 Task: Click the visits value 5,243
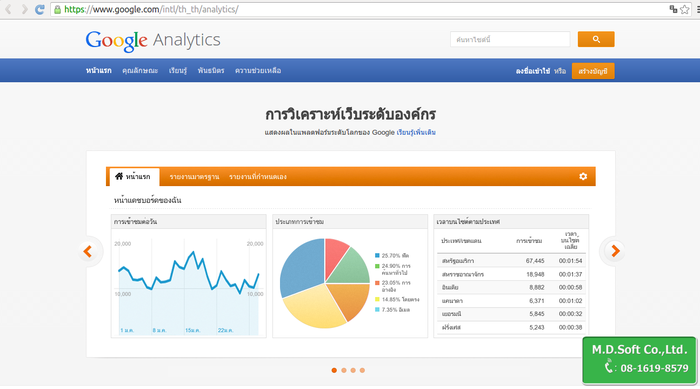(537, 327)
